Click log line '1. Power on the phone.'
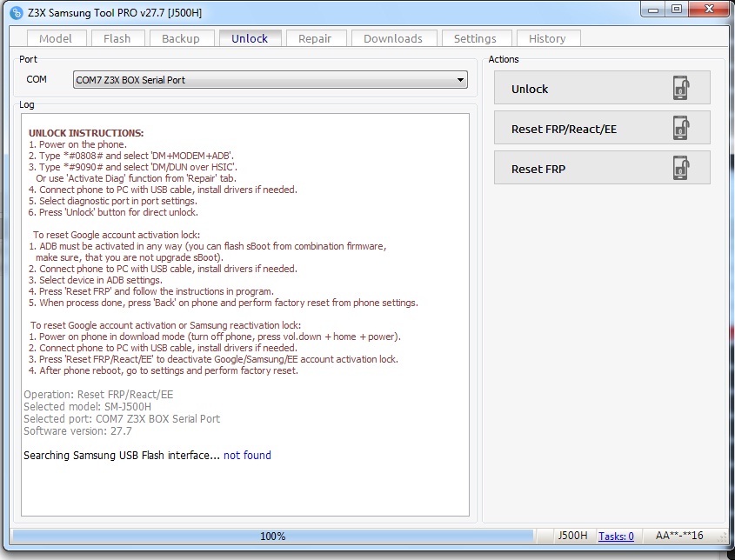Viewport: 735px width, 560px height. [77, 144]
